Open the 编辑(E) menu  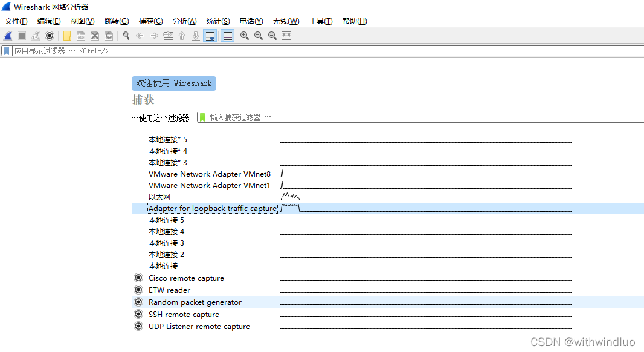pos(49,21)
